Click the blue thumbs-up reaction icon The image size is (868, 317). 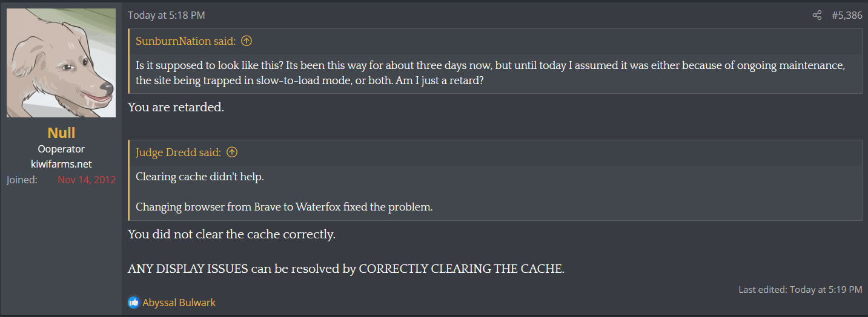coord(134,302)
